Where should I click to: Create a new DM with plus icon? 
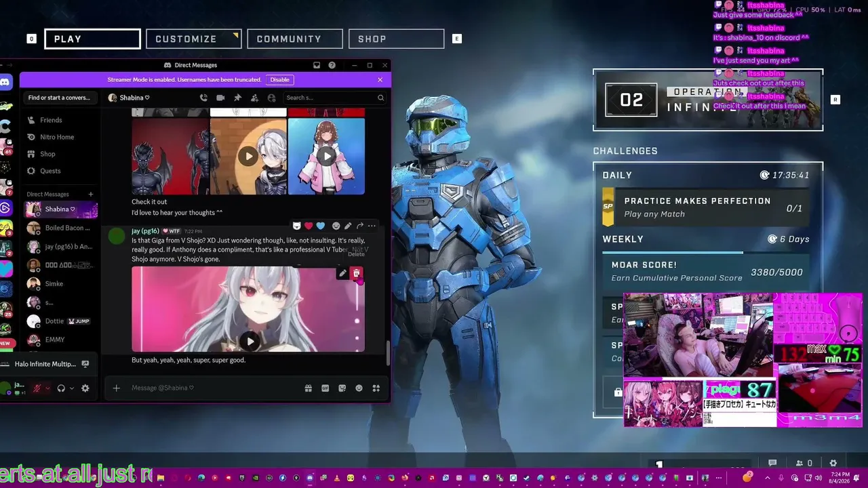coord(91,195)
